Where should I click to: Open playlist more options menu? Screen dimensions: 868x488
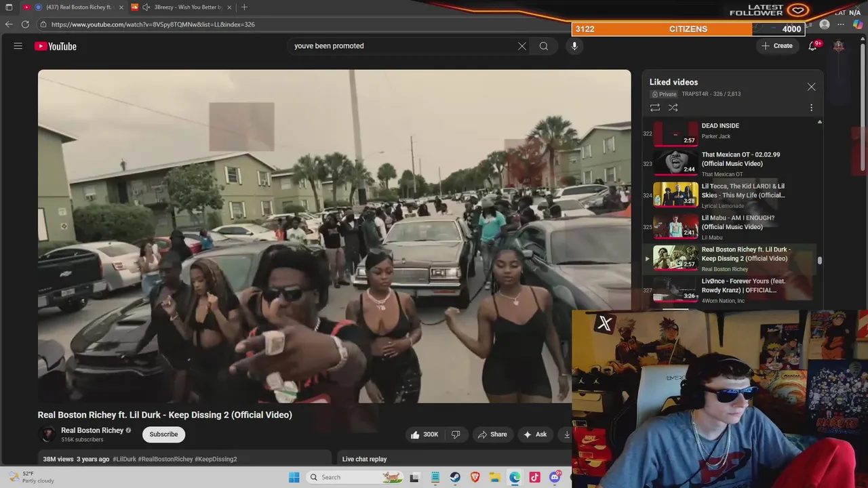click(x=811, y=108)
